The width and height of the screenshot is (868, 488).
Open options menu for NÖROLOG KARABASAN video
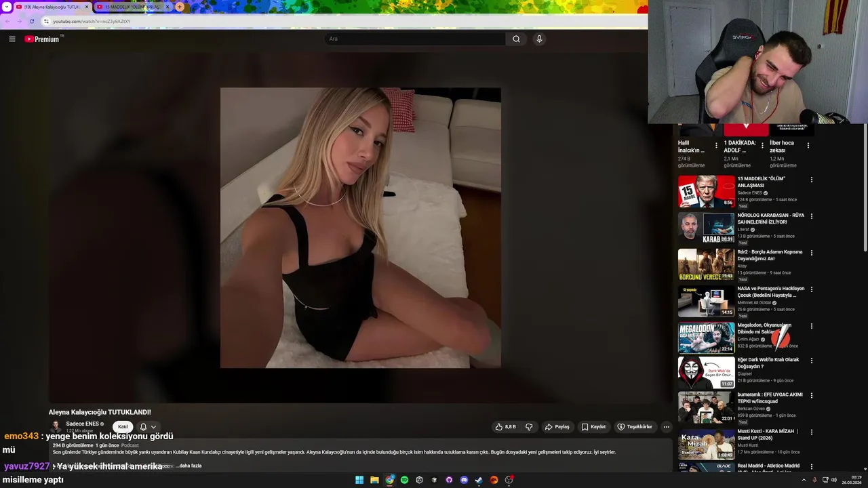point(811,217)
